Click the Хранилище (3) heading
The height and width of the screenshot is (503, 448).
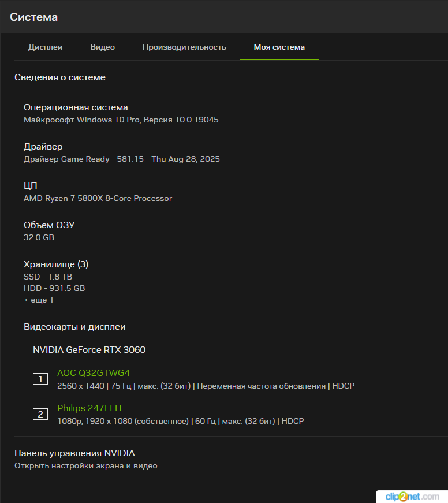point(56,264)
